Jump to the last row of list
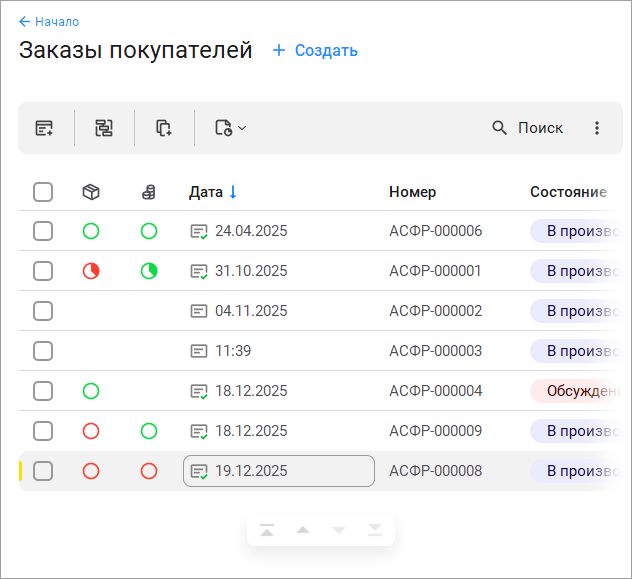 tap(374, 530)
